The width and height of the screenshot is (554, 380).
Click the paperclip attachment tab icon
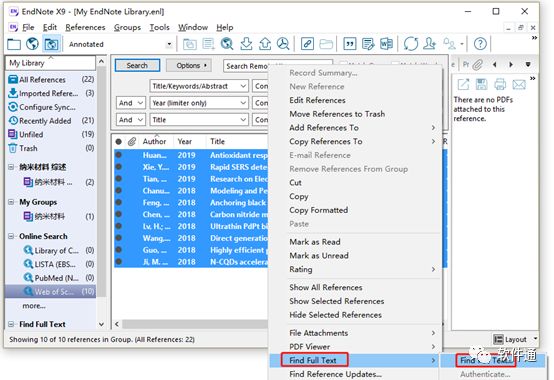click(477, 65)
